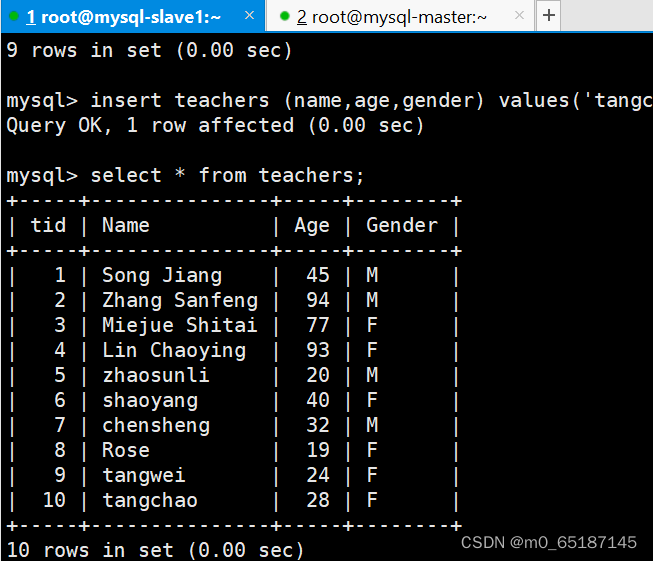Close the root@mysql-slave1 session tab

249,15
